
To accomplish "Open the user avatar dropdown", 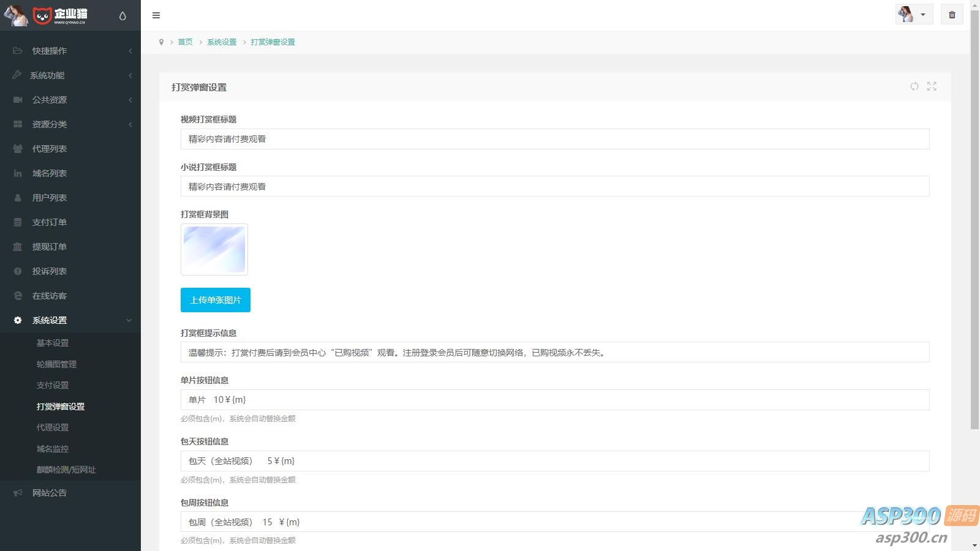I will 914,15.
